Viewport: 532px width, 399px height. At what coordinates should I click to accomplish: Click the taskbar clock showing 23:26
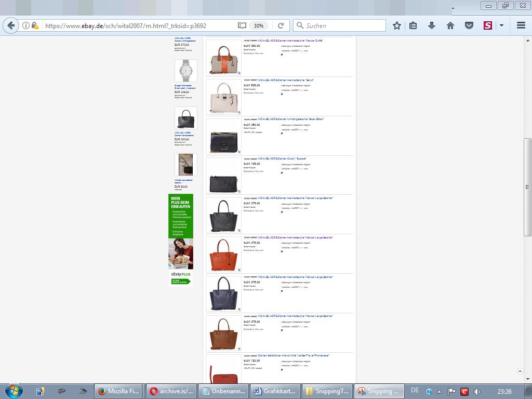[504, 392]
